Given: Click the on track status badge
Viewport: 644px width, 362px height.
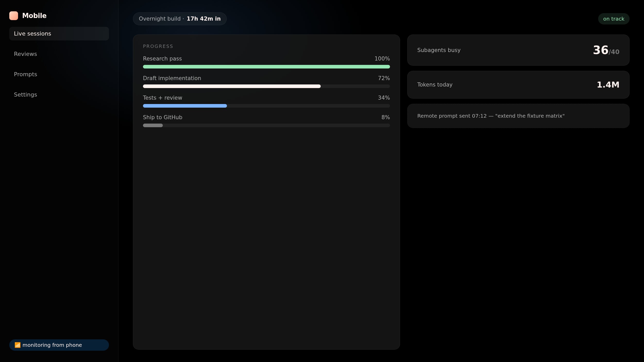Looking at the screenshot, I should [x=614, y=19].
